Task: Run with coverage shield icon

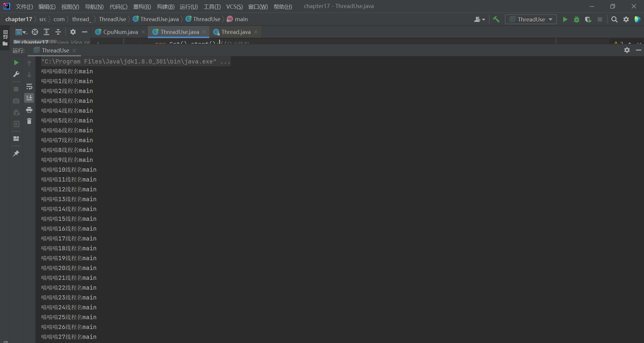Action: pos(588,19)
